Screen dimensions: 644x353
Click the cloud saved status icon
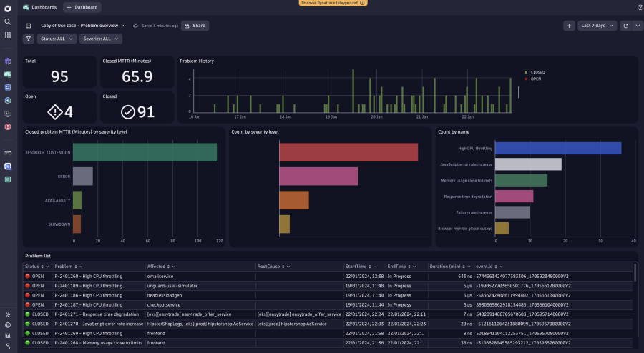(135, 26)
